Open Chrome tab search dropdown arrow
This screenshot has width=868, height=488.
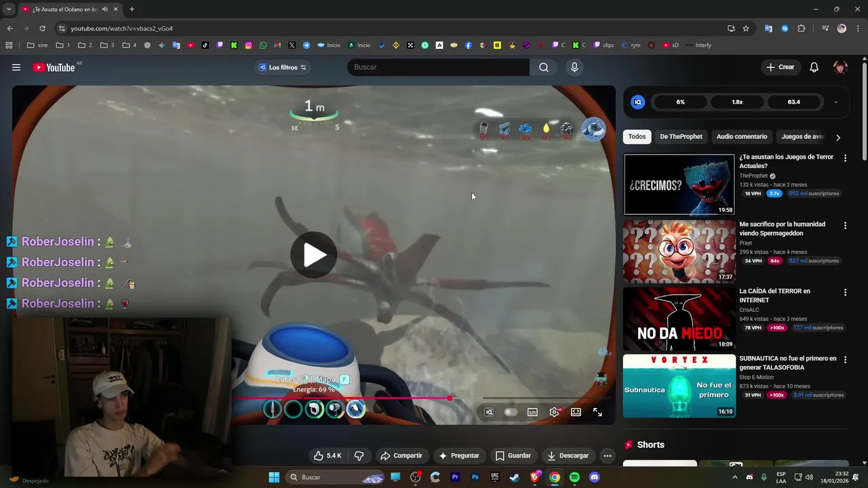coord(8,9)
